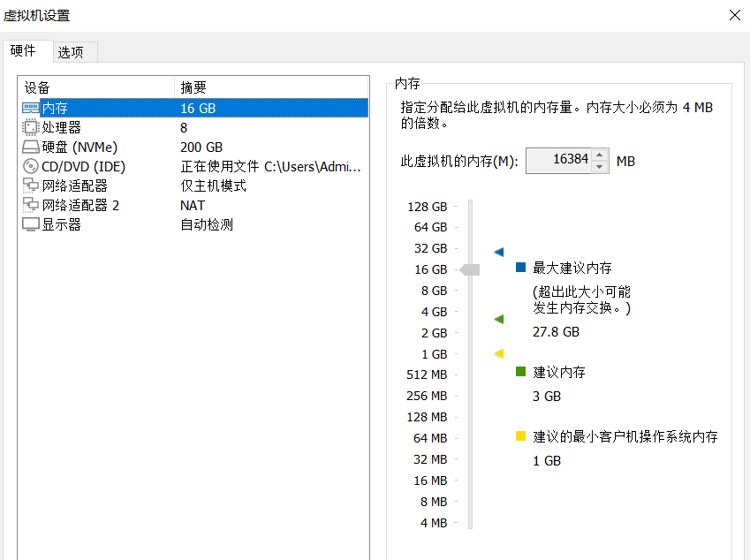Click the 128 GB slider label
This screenshot has width=750, height=560.
[428, 207]
